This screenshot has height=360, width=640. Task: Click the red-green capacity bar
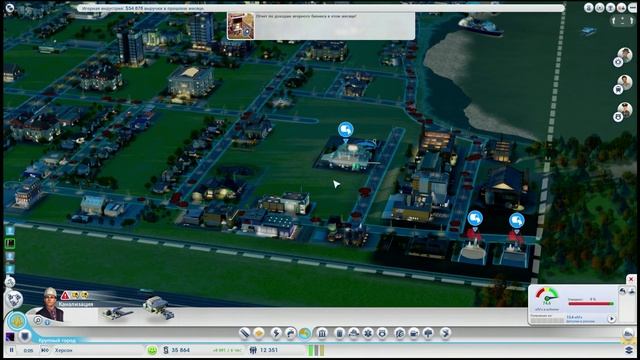click(x=591, y=304)
